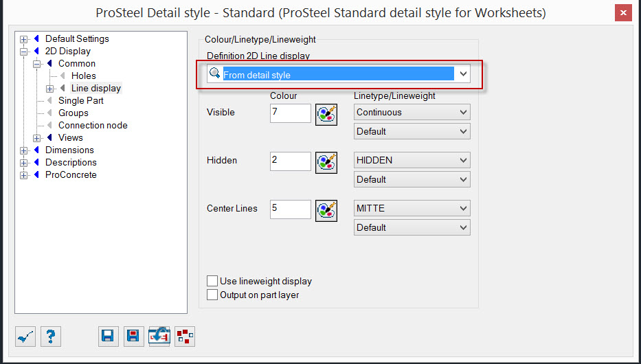
Task: Expand the Dimensions tree node
Action: [24, 150]
